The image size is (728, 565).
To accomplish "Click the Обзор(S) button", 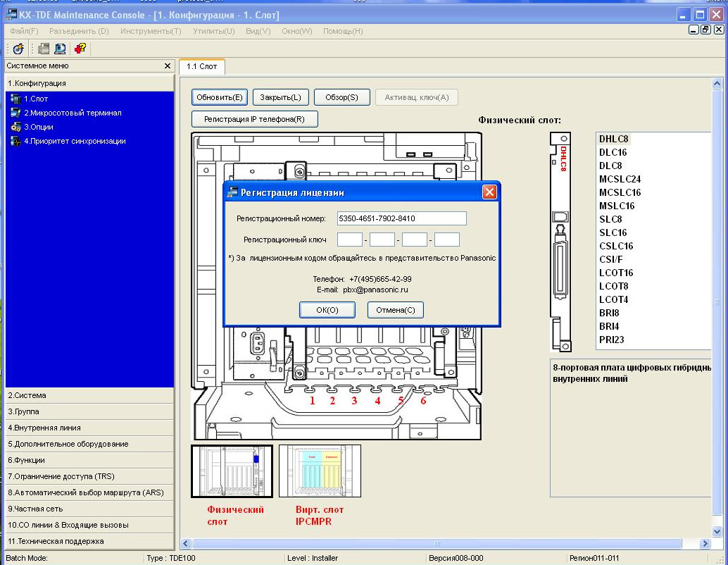I will tap(341, 98).
